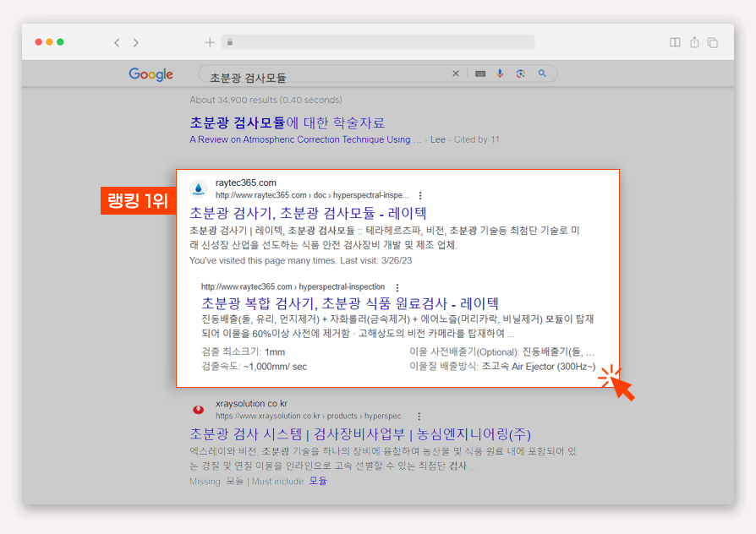756x534 pixels.
Task: Open more options beside raytec365 doc URL
Action: 420,195
